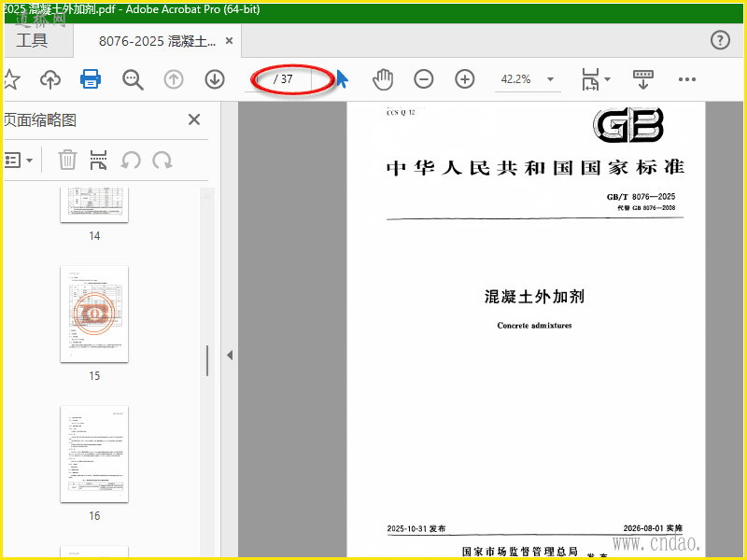
Task: Click the fit page width icon
Action: 590,79
